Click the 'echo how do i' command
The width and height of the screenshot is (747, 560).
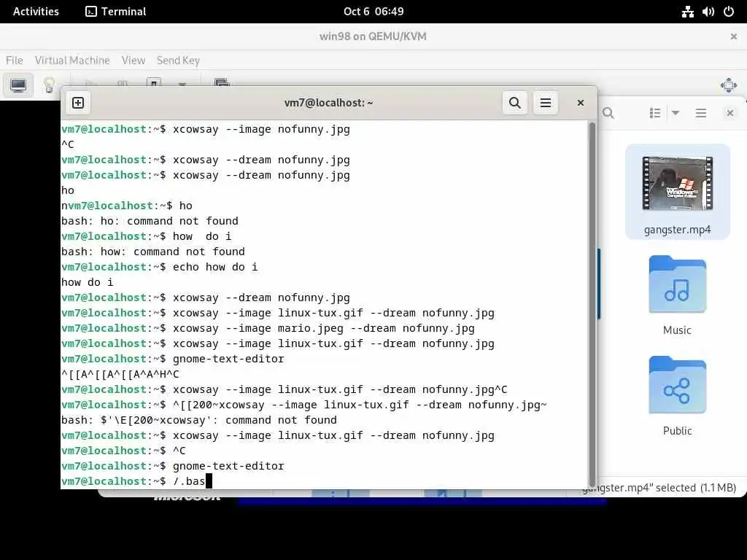pyautogui.click(x=215, y=267)
